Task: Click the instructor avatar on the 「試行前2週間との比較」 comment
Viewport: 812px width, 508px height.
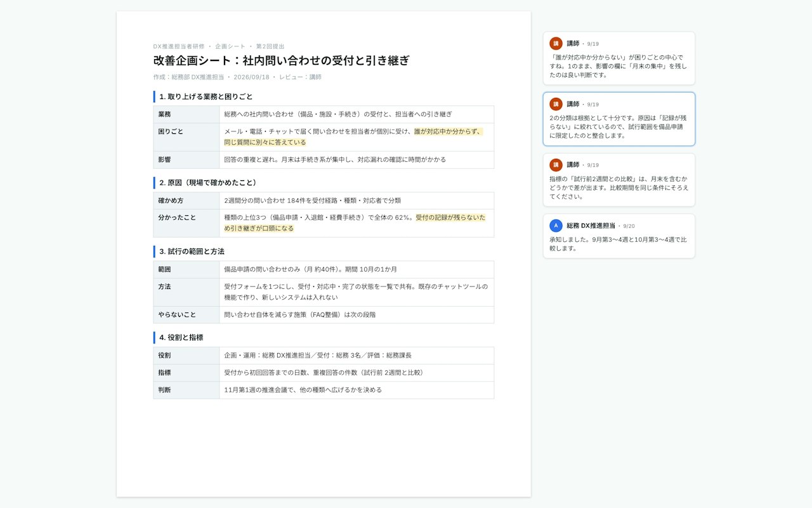Action: [x=556, y=165]
